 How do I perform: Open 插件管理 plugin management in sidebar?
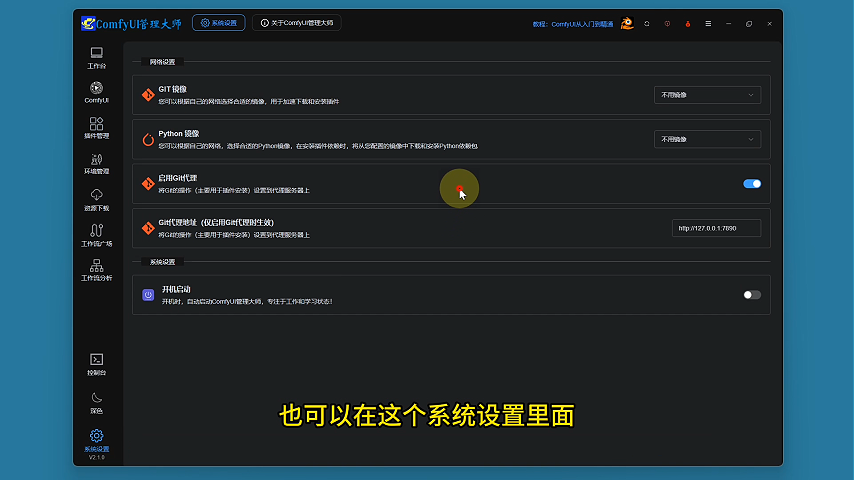(x=96, y=128)
